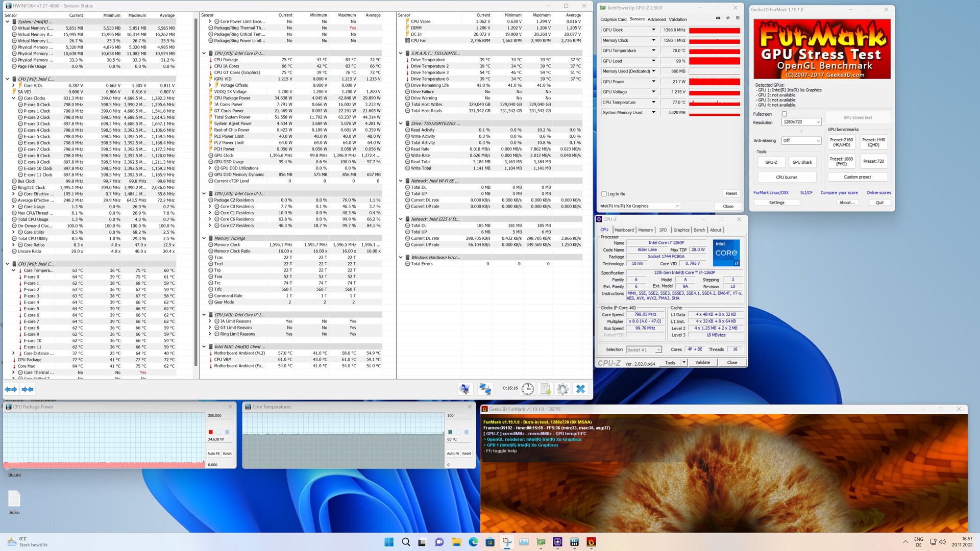The width and height of the screenshot is (980, 551).
Task: Click 'Auto Fit' in CPU Package Power graph
Action: (x=213, y=454)
